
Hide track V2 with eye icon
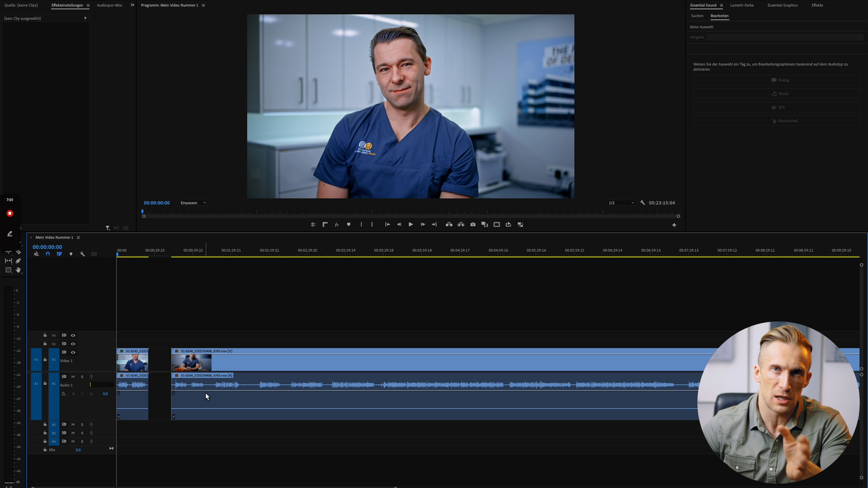point(73,344)
